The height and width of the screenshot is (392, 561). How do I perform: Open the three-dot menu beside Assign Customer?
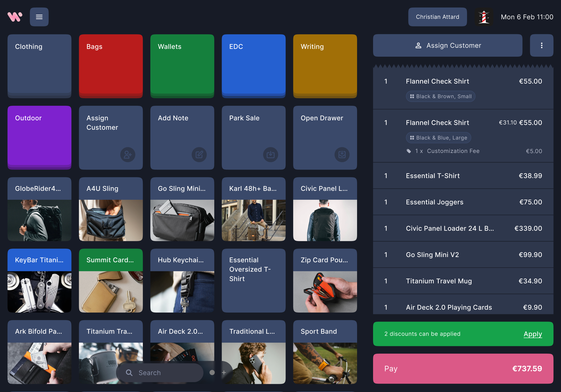[x=542, y=45]
